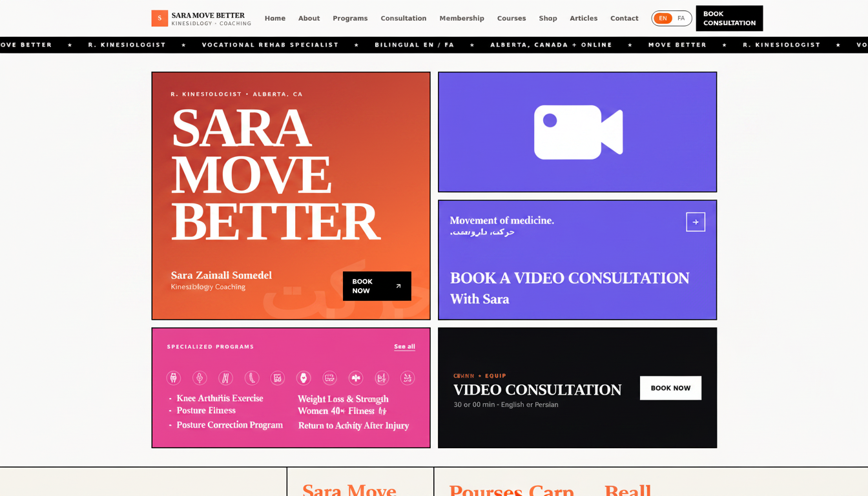868x496 pixels.
Task: Click the orange S logo icon
Action: [160, 18]
